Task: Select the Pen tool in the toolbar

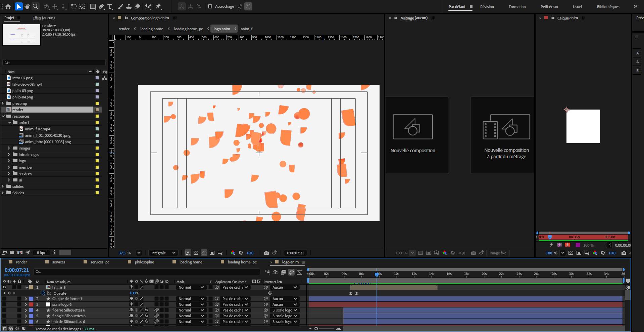Action: [x=101, y=6]
